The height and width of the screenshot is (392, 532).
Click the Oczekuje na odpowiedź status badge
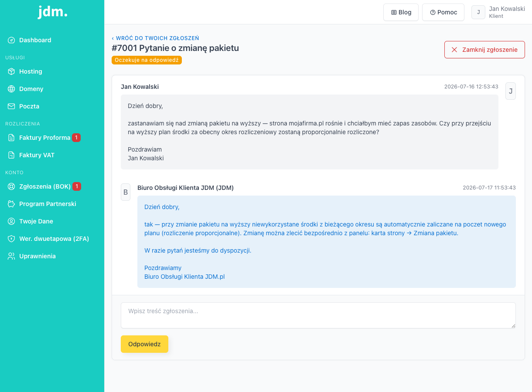click(x=147, y=60)
